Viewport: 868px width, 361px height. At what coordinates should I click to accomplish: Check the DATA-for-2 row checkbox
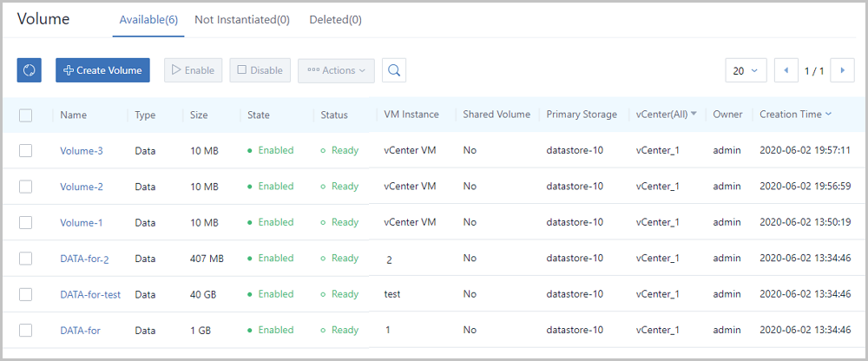click(25, 259)
